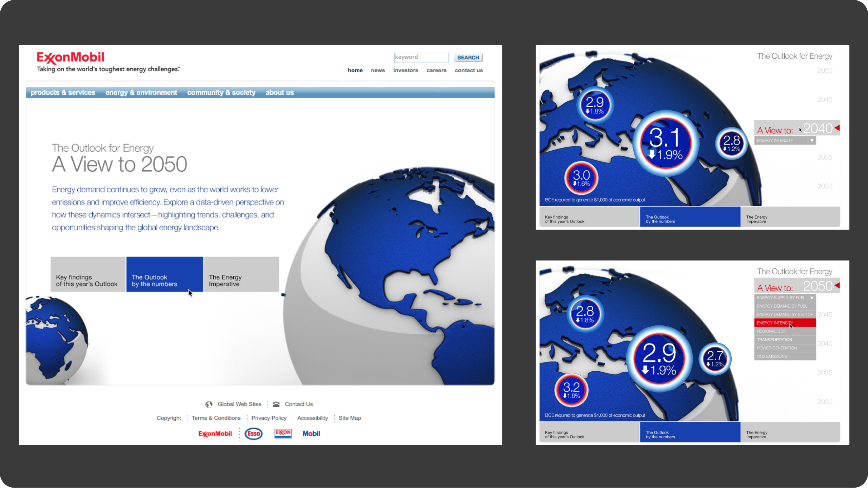Screen dimensions: 868x488
Task: Click the ExxonMobil logo in header
Action: tap(70, 58)
